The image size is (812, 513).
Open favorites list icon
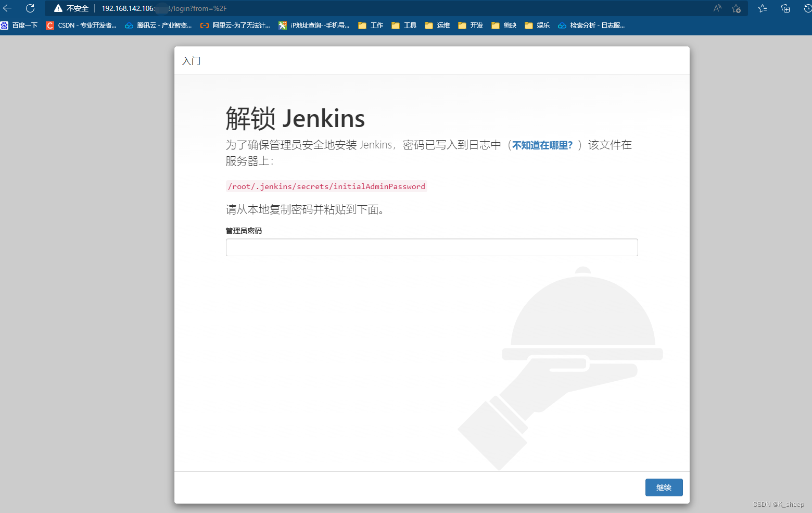click(763, 8)
